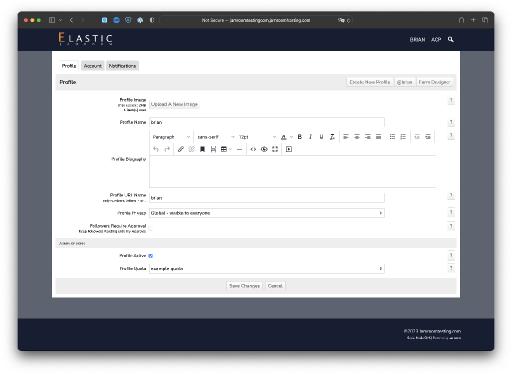Open the Profile Quota dropdown
The image size is (512, 374).
(267, 268)
